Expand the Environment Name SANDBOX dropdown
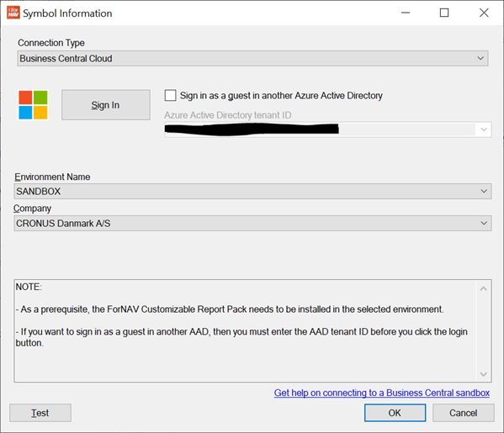 point(252,191)
